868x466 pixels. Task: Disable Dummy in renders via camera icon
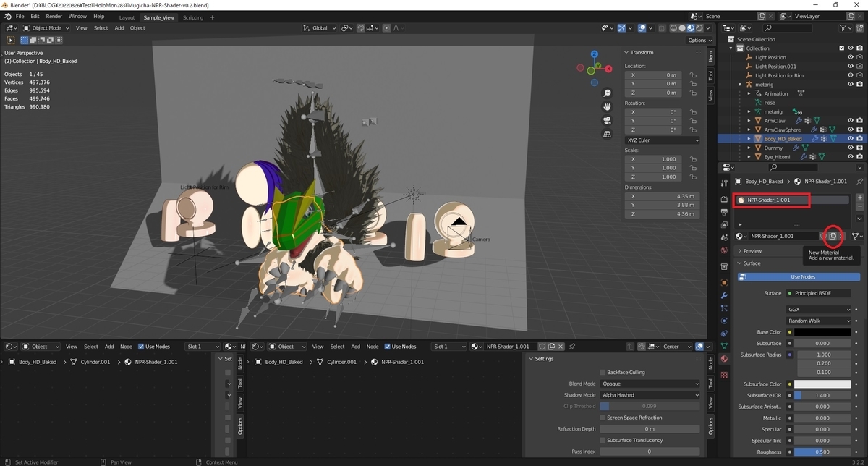[x=859, y=148]
